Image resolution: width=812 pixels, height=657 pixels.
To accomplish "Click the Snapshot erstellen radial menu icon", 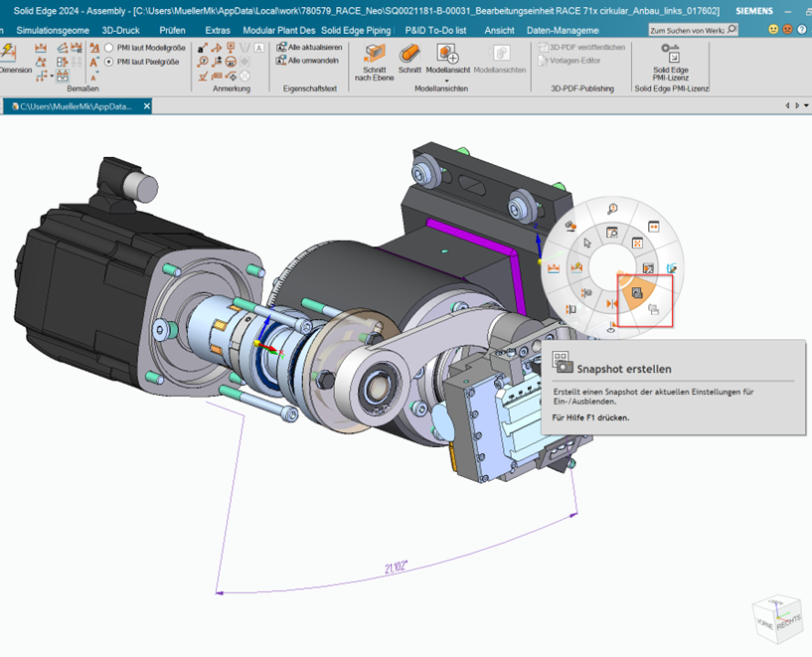I will [x=637, y=292].
